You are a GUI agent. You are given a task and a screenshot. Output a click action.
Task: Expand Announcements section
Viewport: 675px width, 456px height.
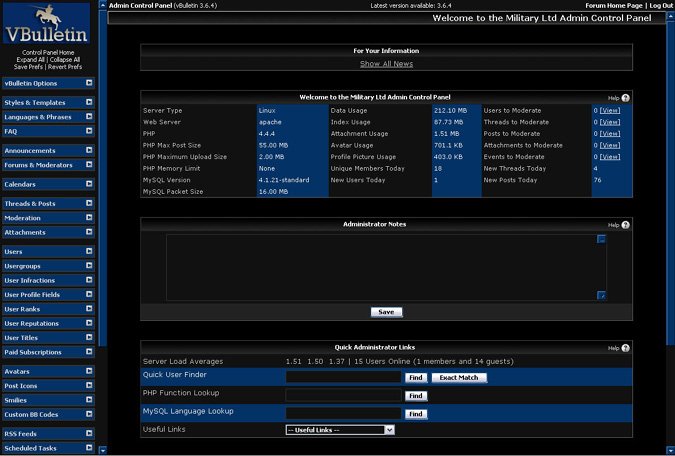pyautogui.click(x=89, y=150)
